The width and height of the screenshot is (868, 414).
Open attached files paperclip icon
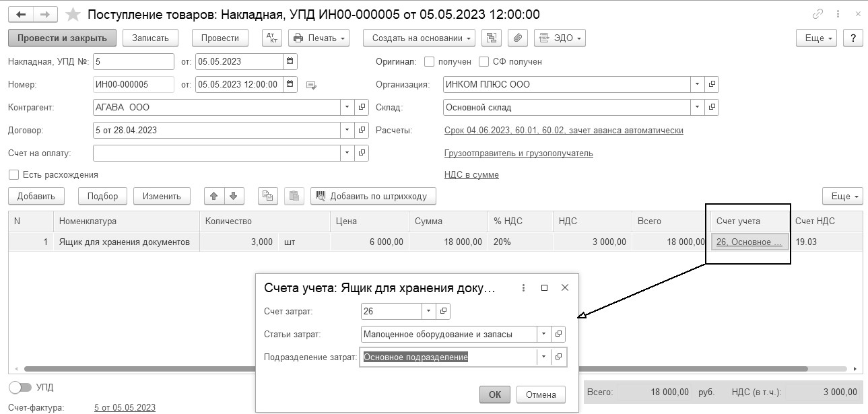coord(517,38)
